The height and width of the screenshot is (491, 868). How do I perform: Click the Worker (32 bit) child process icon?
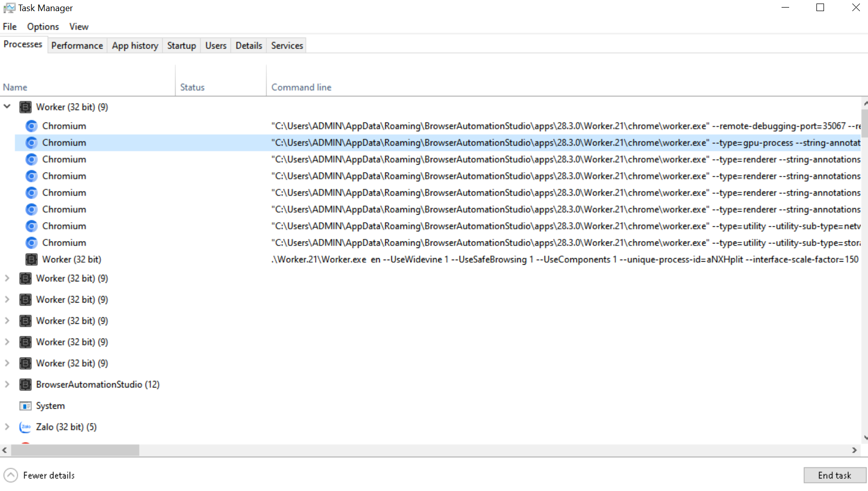click(31, 260)
